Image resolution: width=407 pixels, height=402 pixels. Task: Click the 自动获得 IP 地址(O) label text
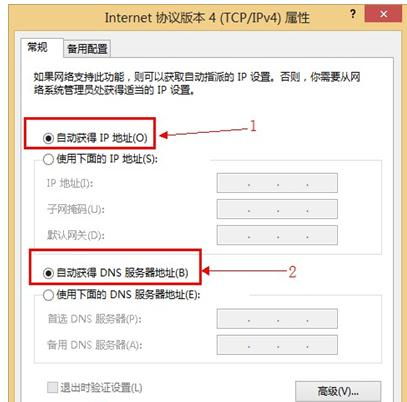pos(102,138)
